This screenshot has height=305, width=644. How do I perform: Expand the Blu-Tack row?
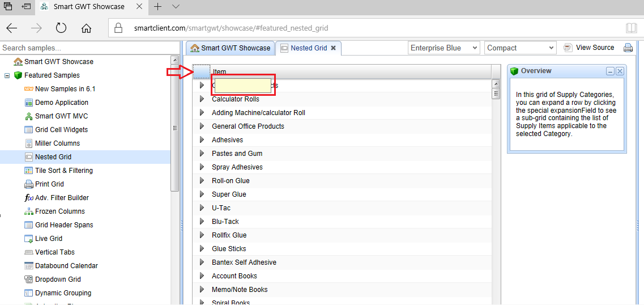(x=202, y=221)
